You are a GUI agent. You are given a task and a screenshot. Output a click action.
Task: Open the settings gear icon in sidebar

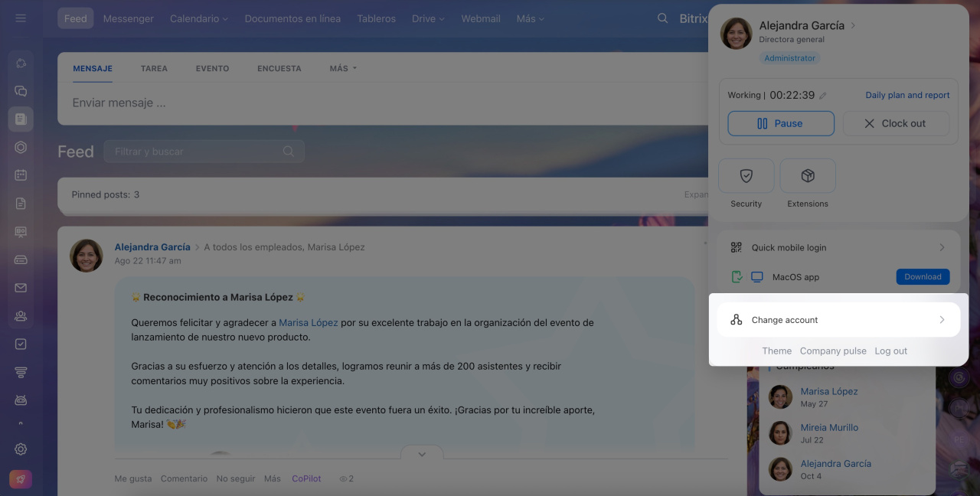click(21, 449)
